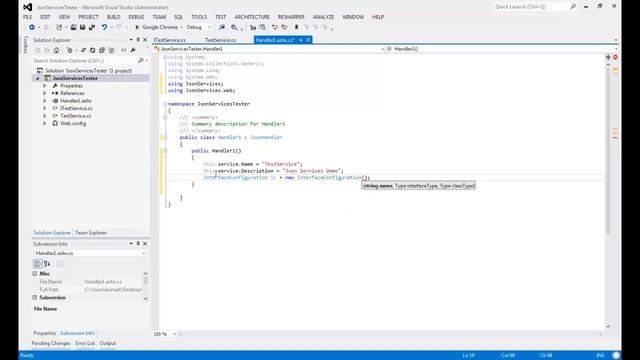
Task: Open the BUILD menu
Action: pos(113,17)
